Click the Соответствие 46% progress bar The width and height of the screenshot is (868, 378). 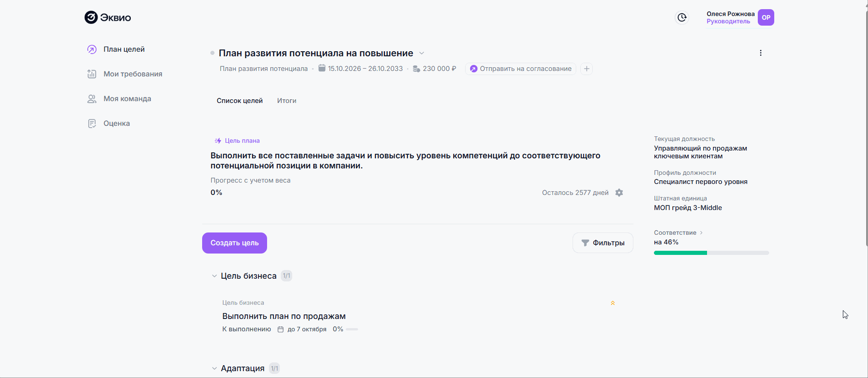(712, 253)
